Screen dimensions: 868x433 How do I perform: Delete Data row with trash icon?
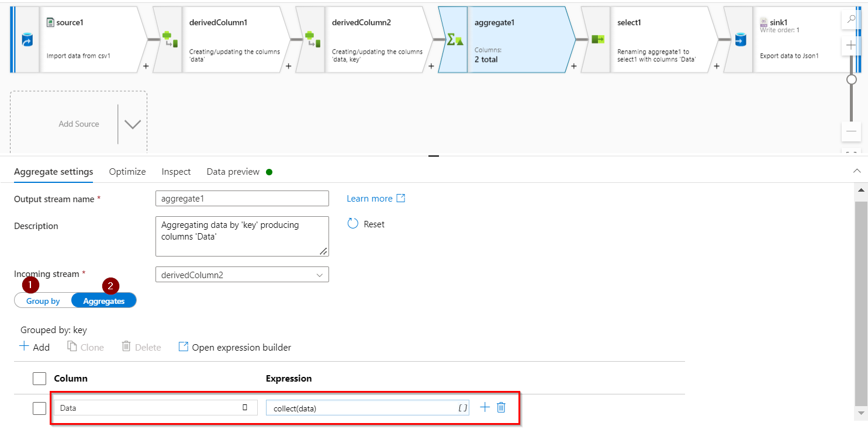click(501, 407)
